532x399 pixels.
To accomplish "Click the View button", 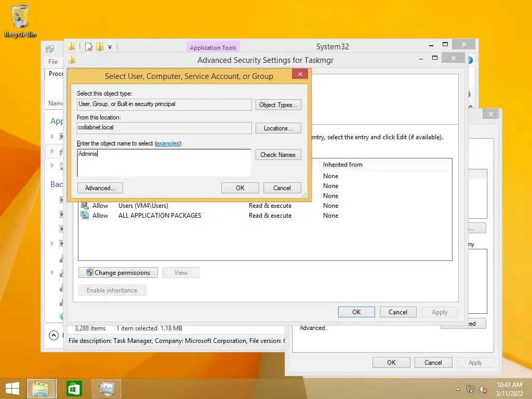I will [181, 273].
